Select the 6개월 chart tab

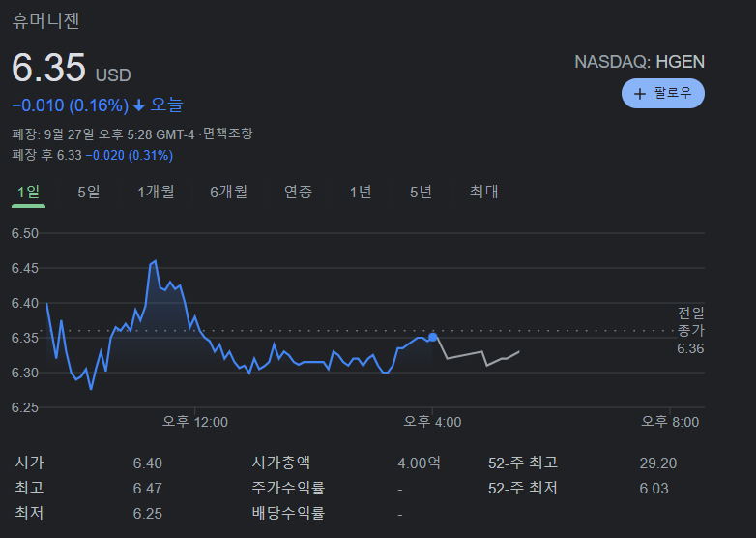point(228,192)
